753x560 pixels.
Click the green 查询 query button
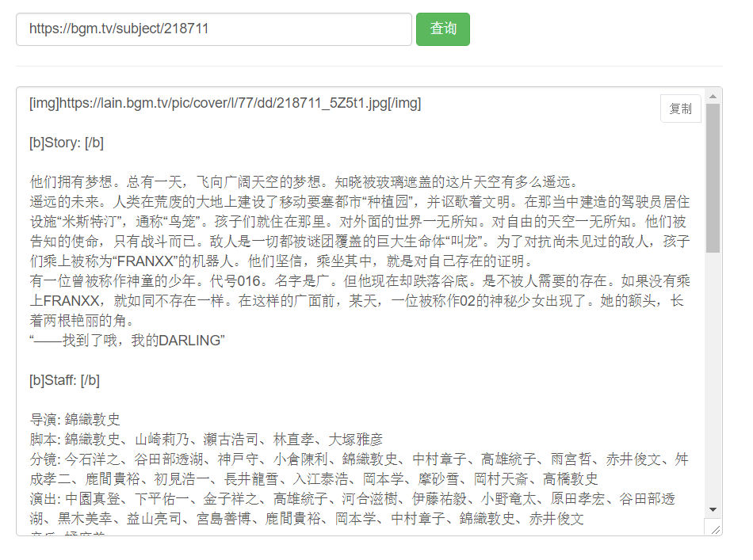(x=443, y=29)
